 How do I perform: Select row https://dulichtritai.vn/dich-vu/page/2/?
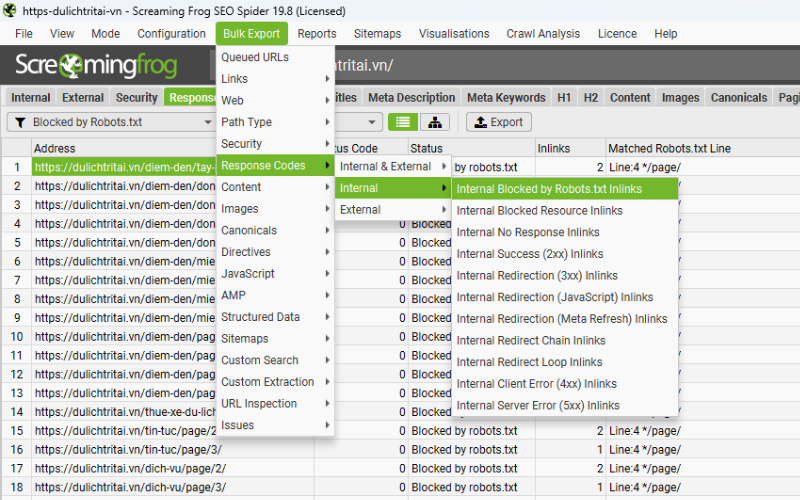click(130, 468)
